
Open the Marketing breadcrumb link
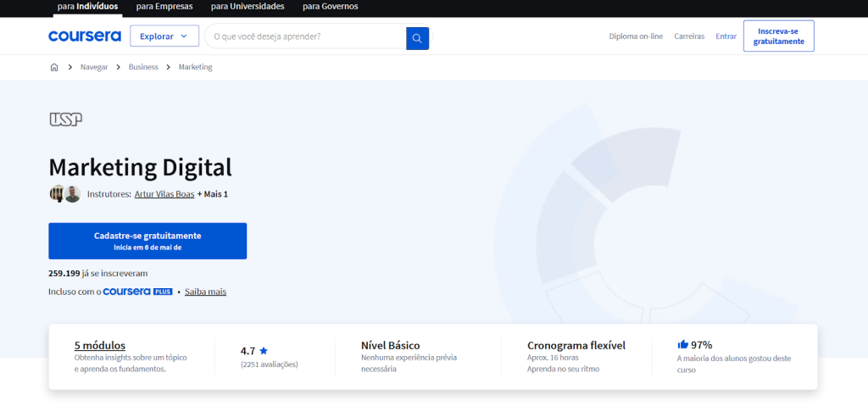tap(196, 67)
